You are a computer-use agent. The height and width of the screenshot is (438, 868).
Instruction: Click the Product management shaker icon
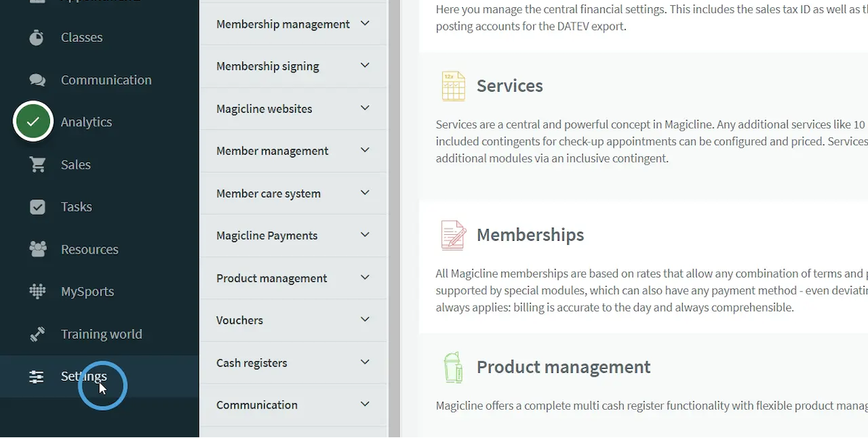tap(453, 367)
